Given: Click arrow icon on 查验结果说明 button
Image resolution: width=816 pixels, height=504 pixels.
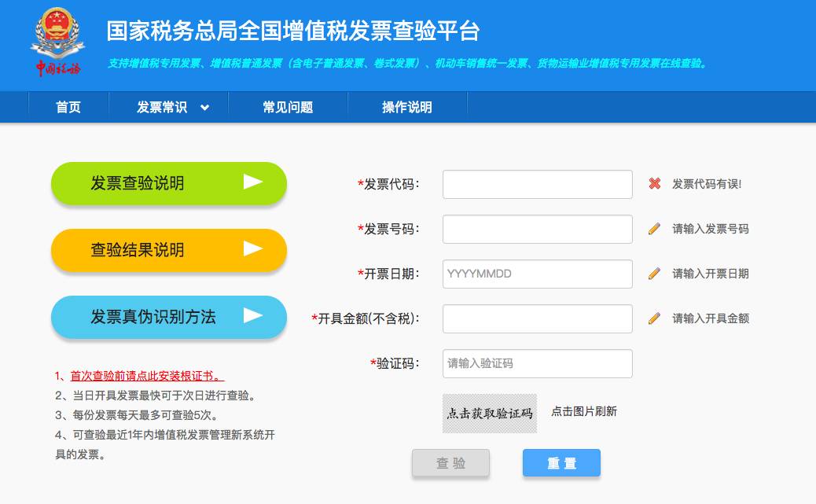Looking at the screenshot, I should [x=253, y=248].
